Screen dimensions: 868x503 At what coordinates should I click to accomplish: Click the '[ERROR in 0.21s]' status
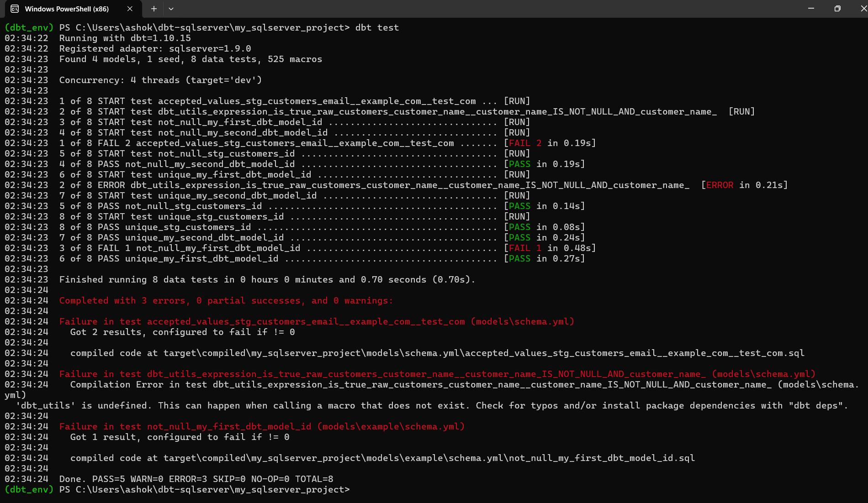coord(744,185)
